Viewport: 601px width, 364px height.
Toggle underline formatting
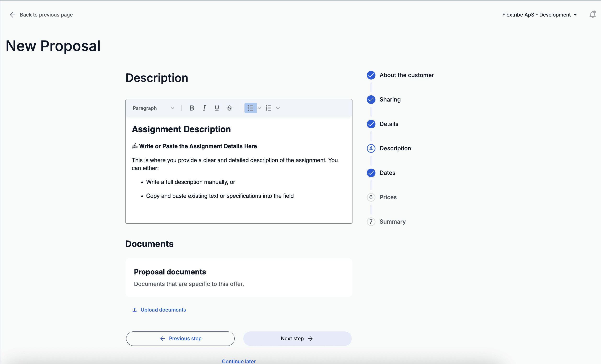pos(217,108)
